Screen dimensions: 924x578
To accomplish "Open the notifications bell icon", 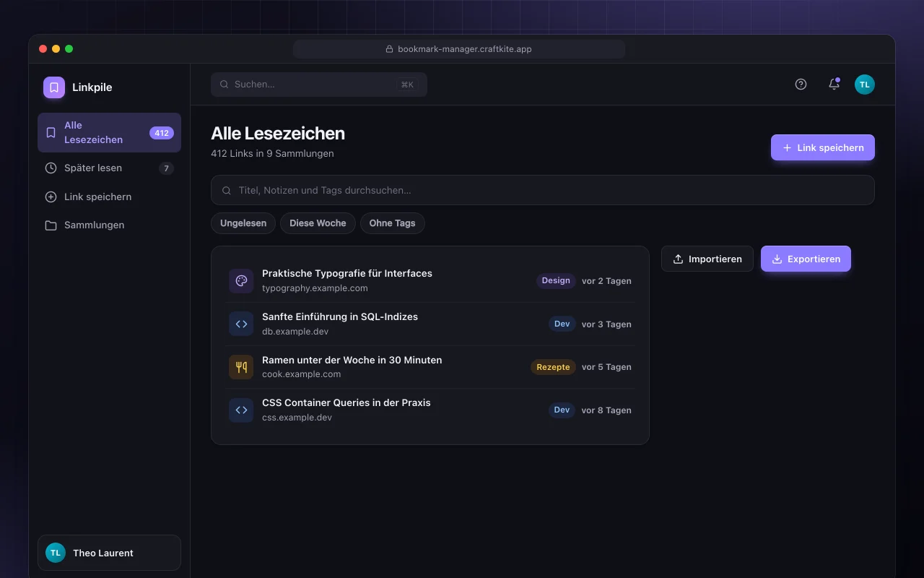I will [x=834, y=85].
